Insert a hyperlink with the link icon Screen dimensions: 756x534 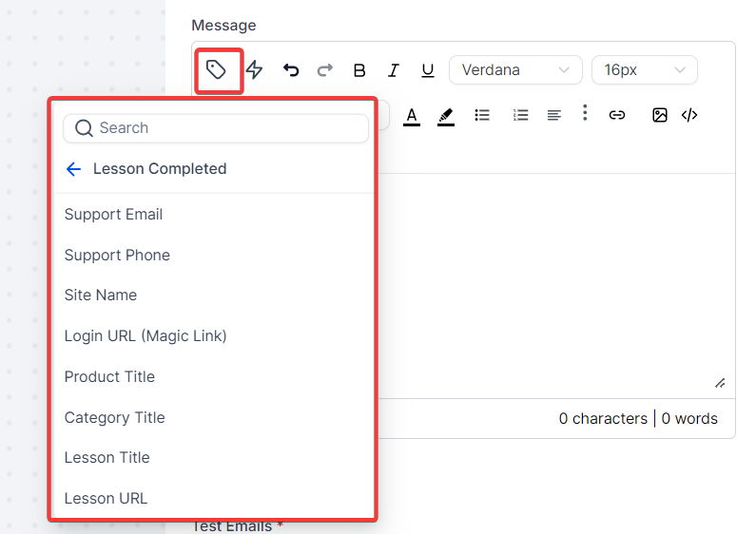click(617, 115)
